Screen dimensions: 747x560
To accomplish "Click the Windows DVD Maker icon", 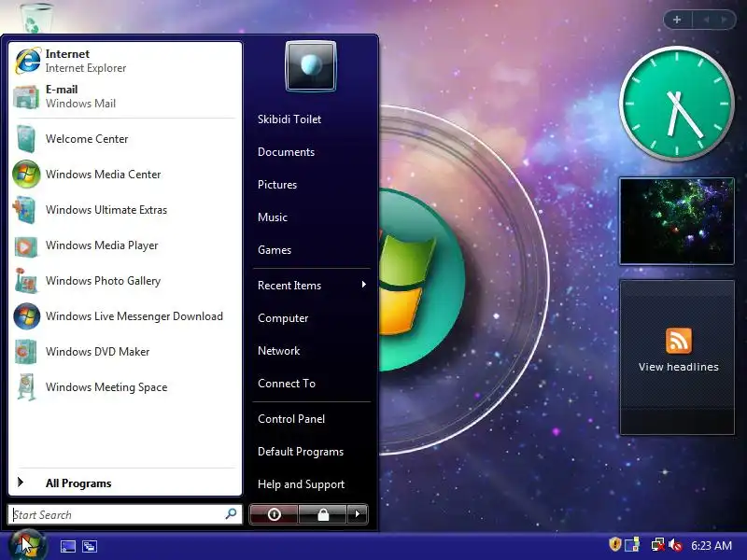I will coord(26,352).
